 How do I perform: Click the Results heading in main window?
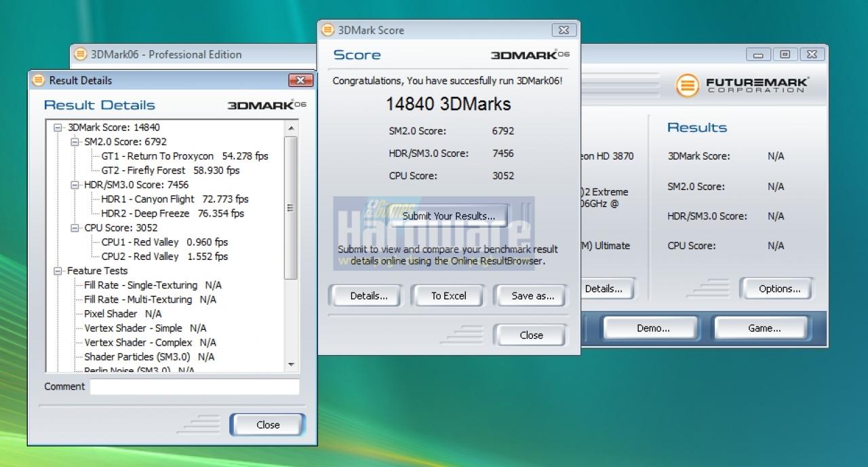click(697, 128)
